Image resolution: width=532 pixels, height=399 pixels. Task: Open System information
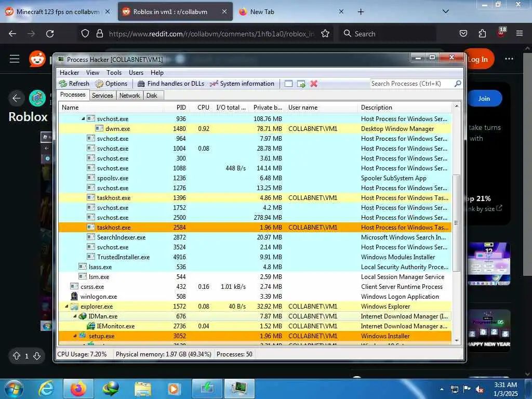click(x=242, y=84)
